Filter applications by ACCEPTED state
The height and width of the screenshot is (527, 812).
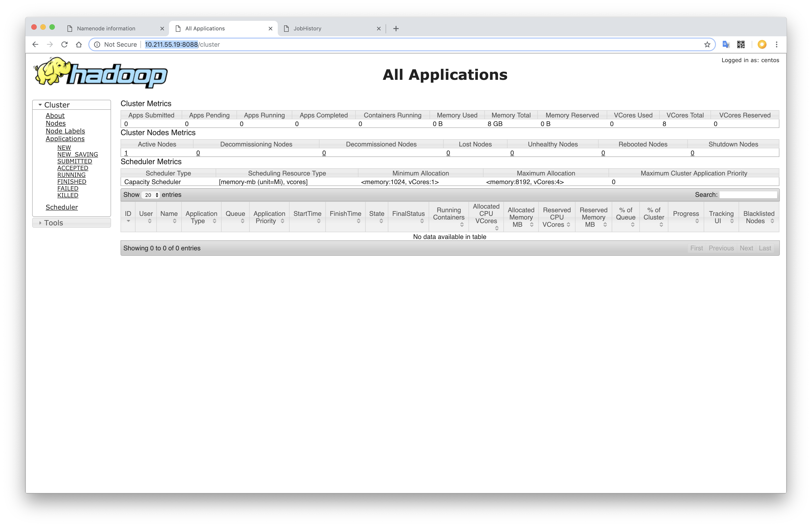point(73,168)
